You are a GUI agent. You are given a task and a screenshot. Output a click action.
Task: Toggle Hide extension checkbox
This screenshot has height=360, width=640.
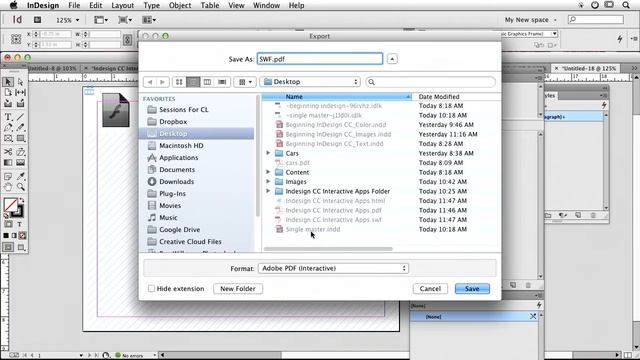tap(151, 289)
